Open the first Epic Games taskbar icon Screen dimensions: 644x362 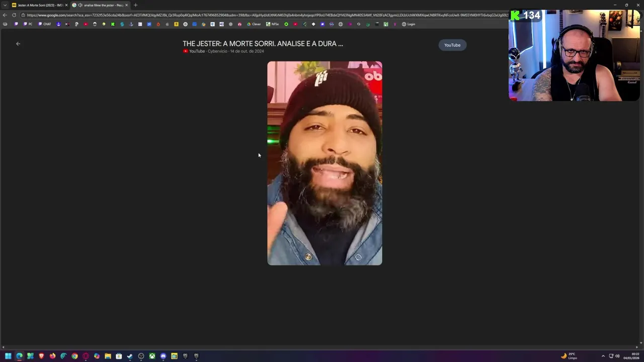[185, 356]
